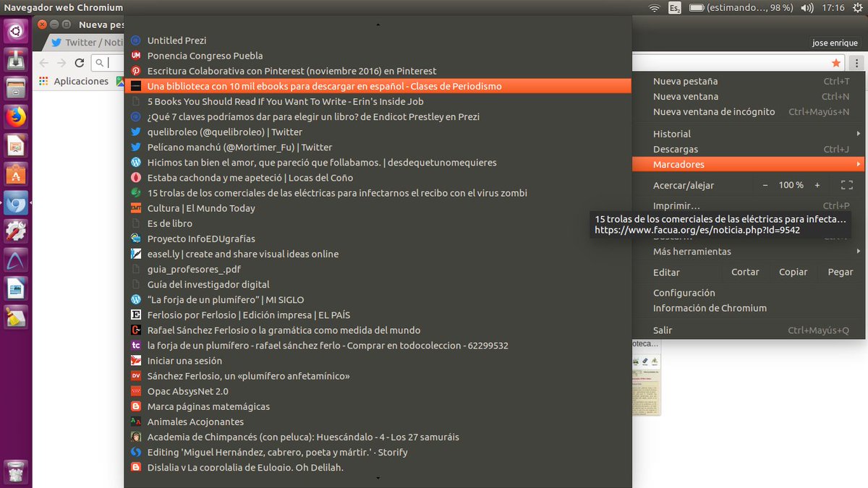
Task: Open the Ubuntu Dash search launcher icon
Action: click(16, 31)
